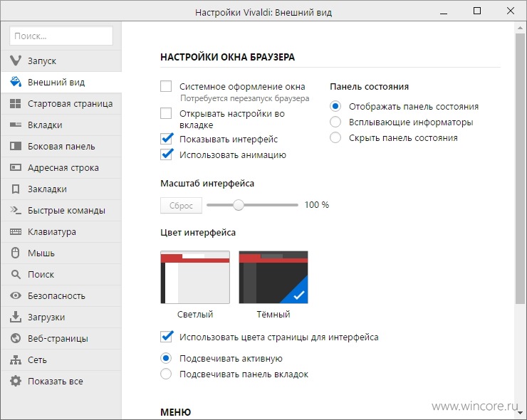The image size is (527, 420).
Task: Select the Стартовая страница grid icon
Action: coord(16,103)
